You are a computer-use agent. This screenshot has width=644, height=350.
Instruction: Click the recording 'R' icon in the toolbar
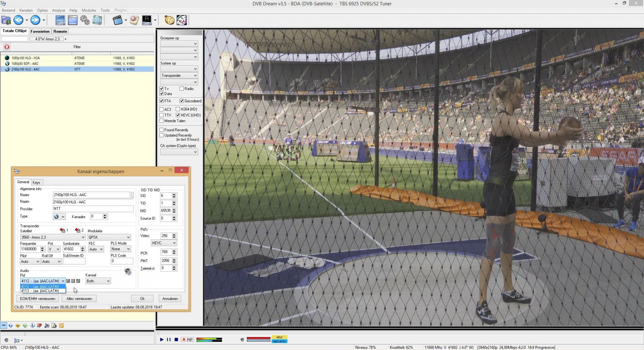[x=147, y=20]
